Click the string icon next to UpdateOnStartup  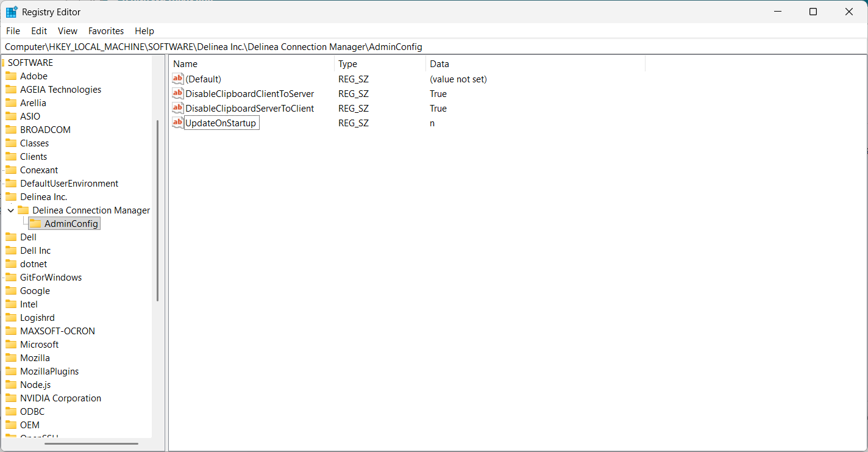click(x=177, y=123)
